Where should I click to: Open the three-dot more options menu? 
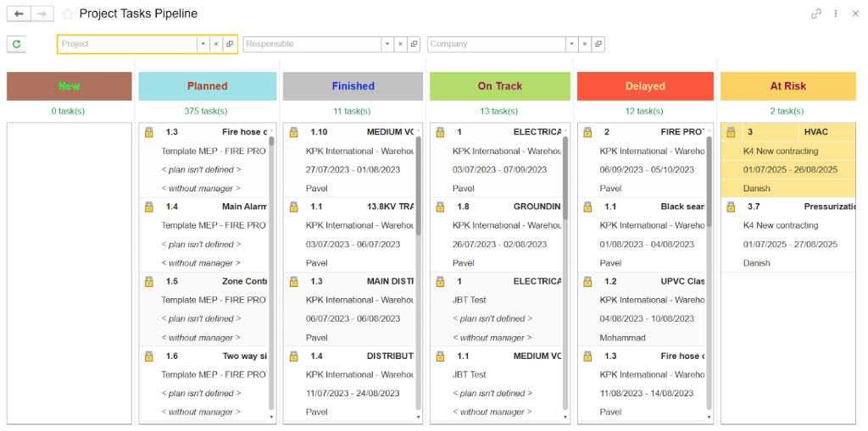coord(836,14)
